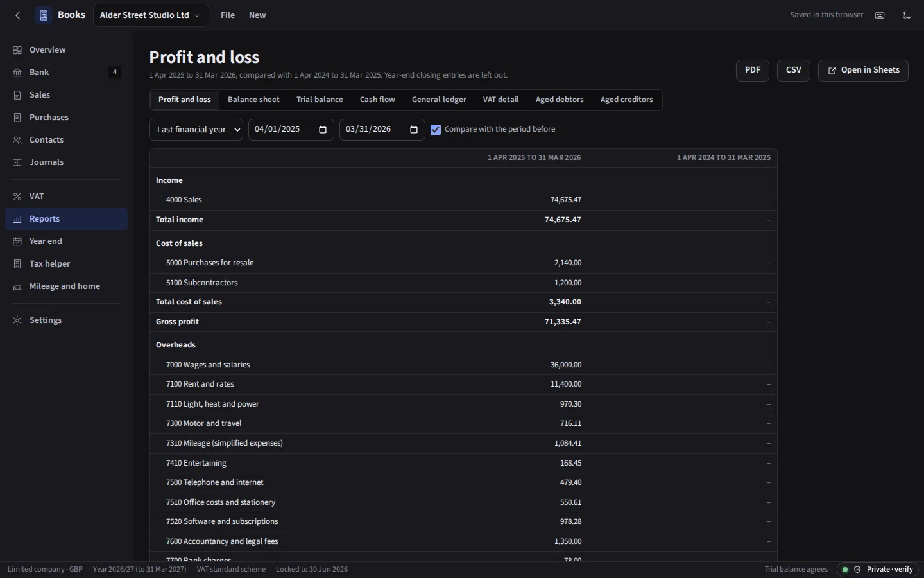Select the Purchases sidebar icon
This screenshot has width=924, height=578.
17,118
